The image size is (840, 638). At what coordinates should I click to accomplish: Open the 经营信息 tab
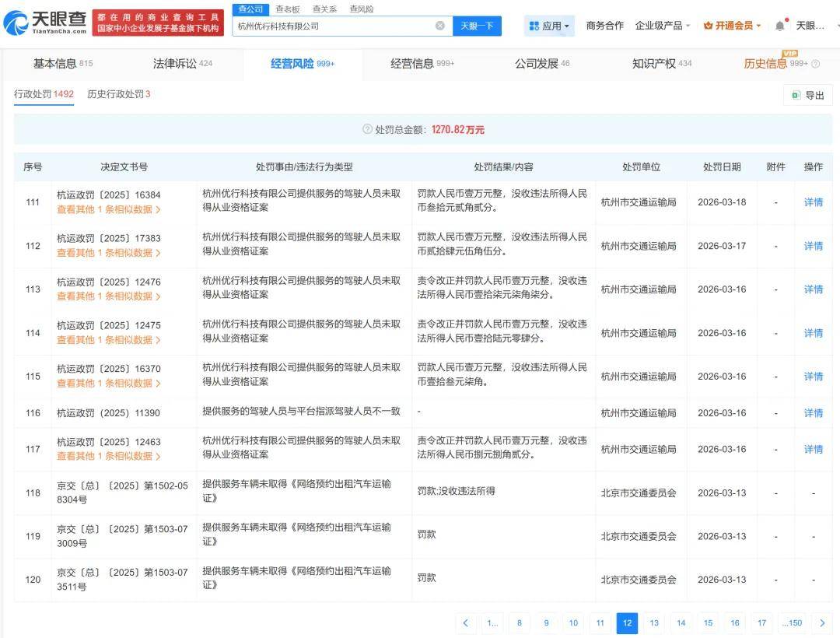(x=422, y=64)
